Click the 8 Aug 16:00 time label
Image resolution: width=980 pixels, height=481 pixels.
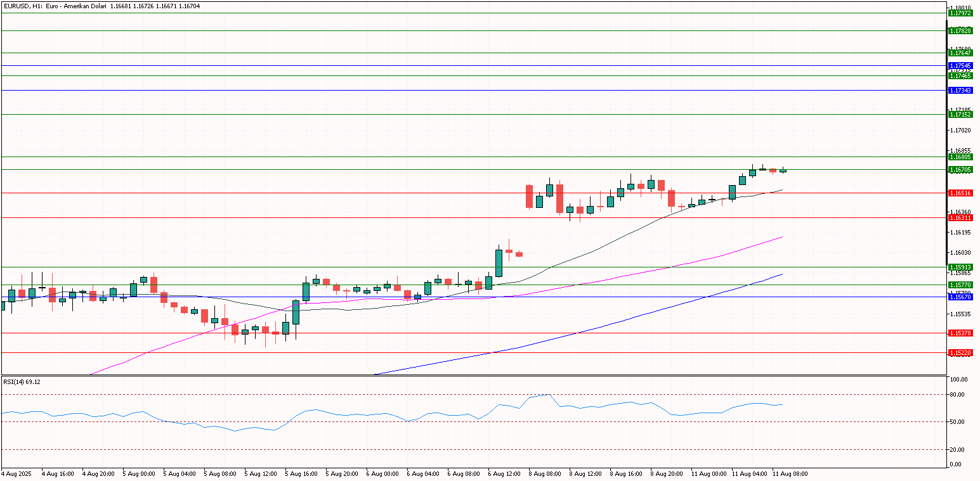pos(625,473)
